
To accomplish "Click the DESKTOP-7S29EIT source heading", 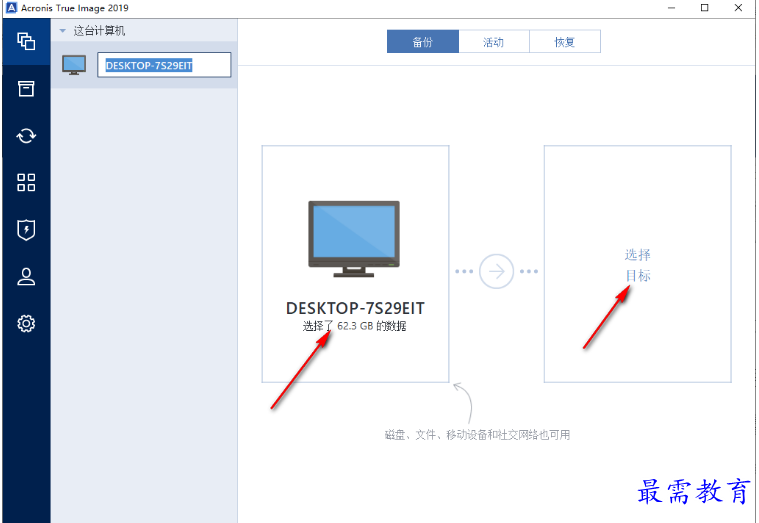I will (355, 308).
